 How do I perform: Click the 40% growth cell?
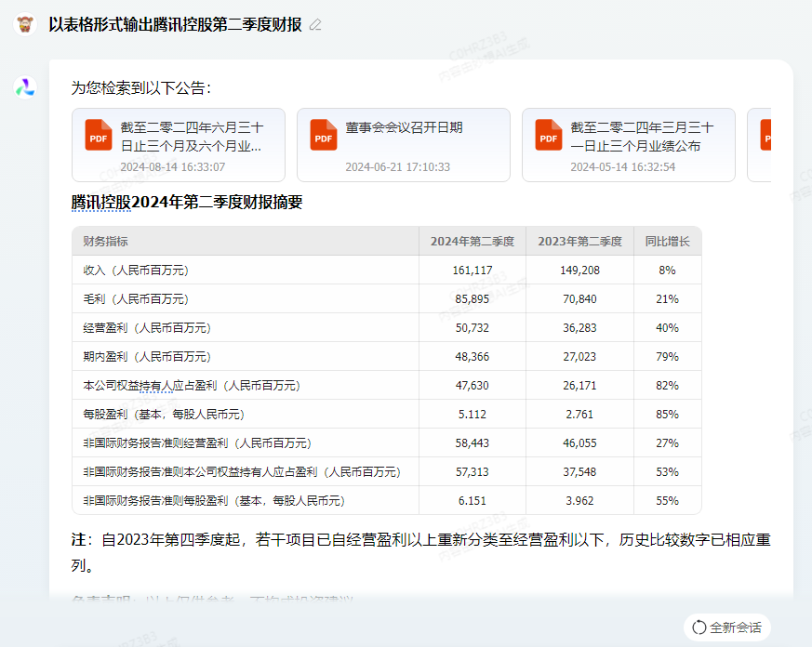point(667,328)
